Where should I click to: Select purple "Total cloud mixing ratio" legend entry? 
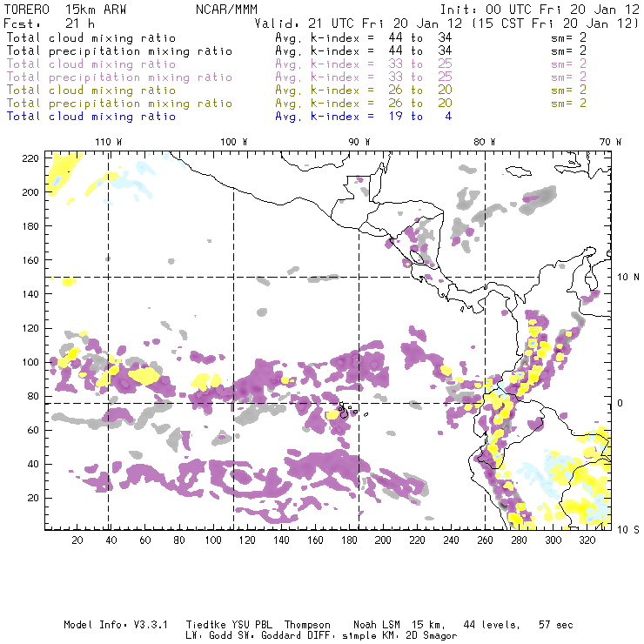click(91, 64)
